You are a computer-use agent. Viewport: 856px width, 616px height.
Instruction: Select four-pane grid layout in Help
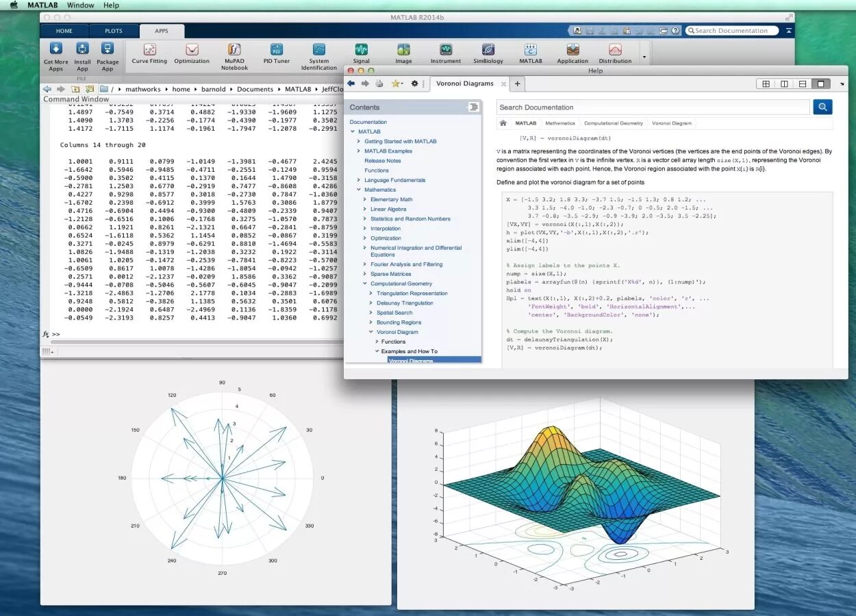[766, 84]
